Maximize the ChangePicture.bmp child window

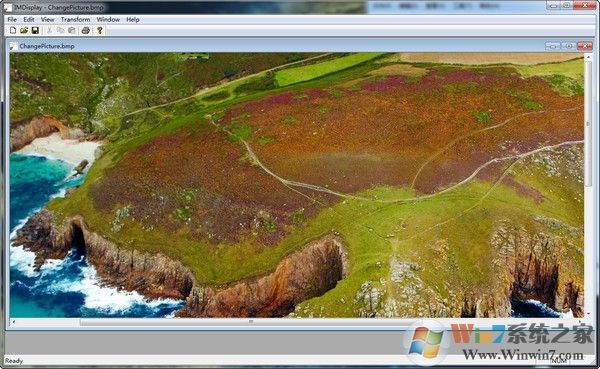point(569,46)
